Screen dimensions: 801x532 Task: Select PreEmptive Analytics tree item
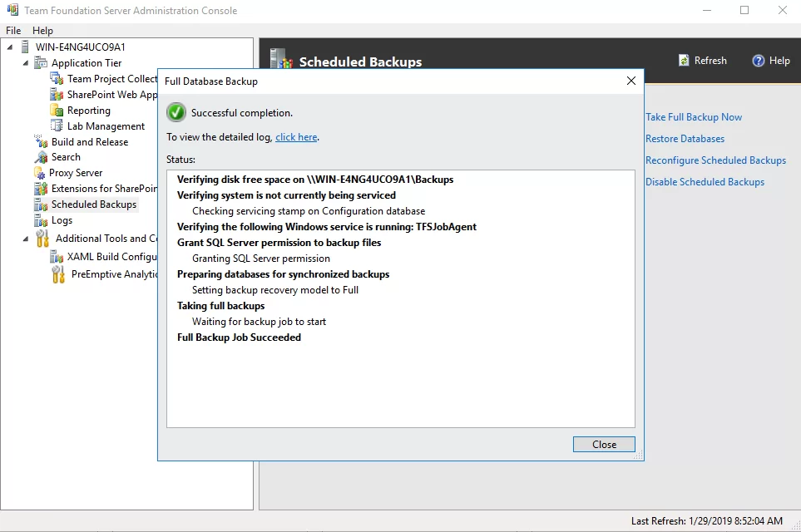click(114, 274)
